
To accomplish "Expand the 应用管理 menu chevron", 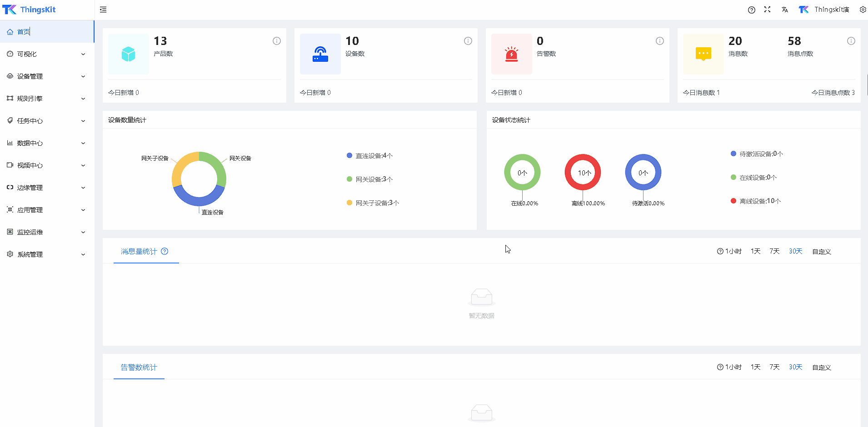I will pos(83,210).
